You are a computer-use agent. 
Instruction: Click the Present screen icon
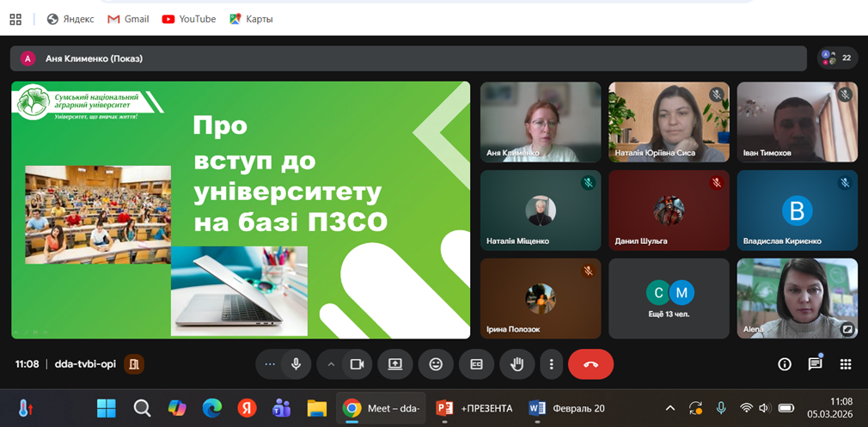[x=395, y=364]
